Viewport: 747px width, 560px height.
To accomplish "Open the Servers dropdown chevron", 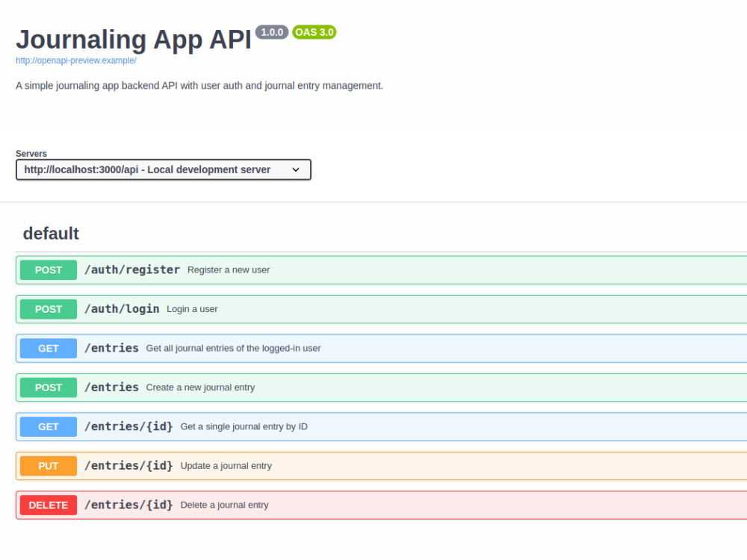I will coord(295,170).
